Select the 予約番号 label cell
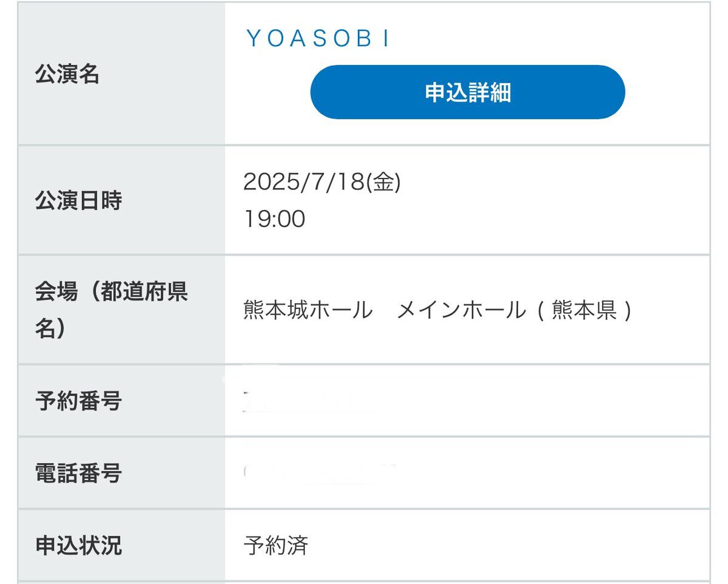Screen dimensions: 728x584 121,401
